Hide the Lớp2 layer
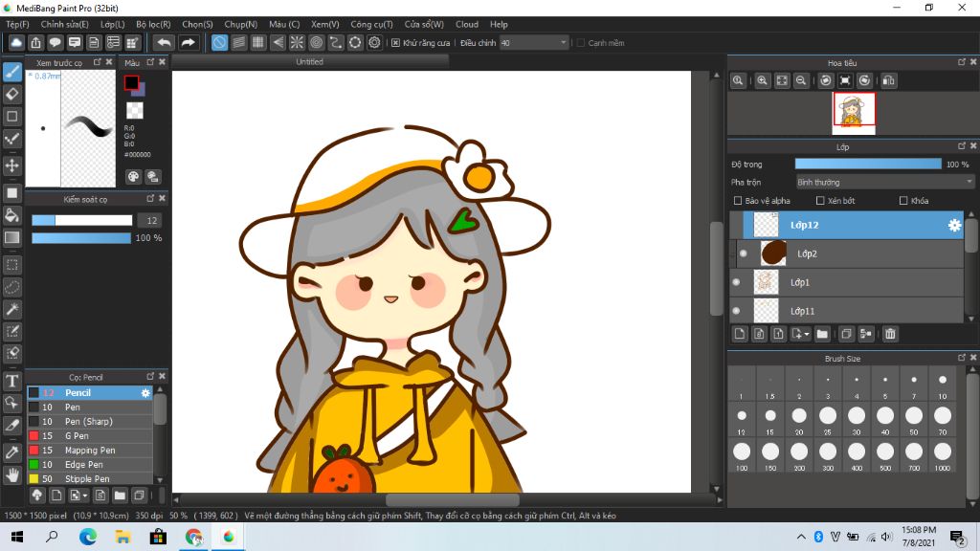Viewport: 980px width, 551px height. (743, 253)
